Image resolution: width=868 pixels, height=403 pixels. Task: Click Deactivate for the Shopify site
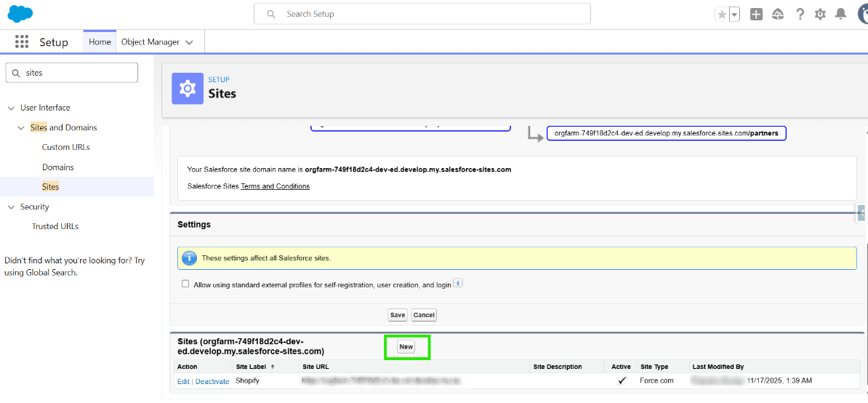(212, 381)
